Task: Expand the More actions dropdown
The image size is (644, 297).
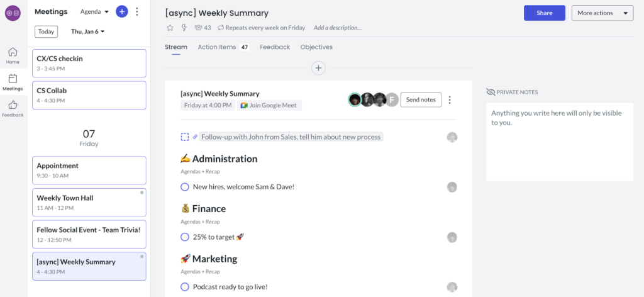Action: 602,13
